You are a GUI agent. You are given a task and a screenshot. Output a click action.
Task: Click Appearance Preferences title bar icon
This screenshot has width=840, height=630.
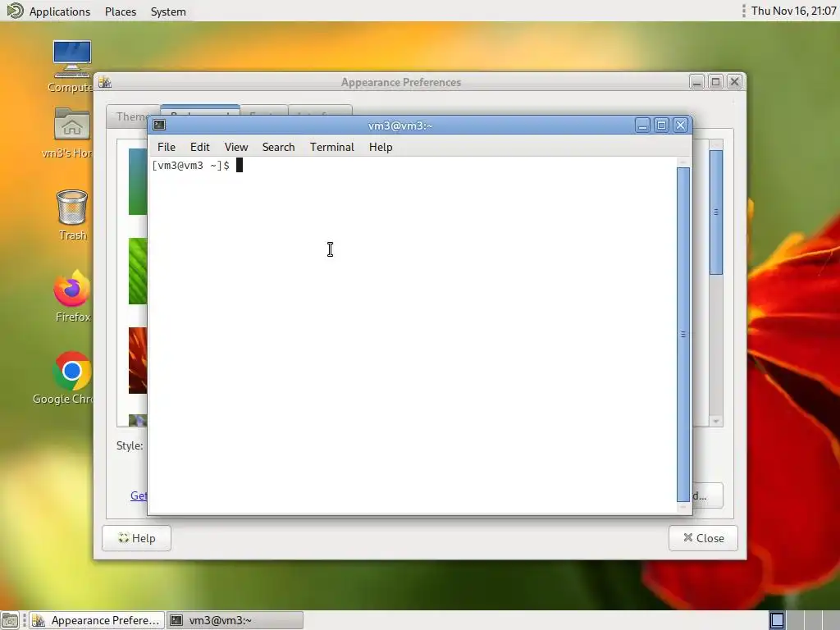coord(105,82)
